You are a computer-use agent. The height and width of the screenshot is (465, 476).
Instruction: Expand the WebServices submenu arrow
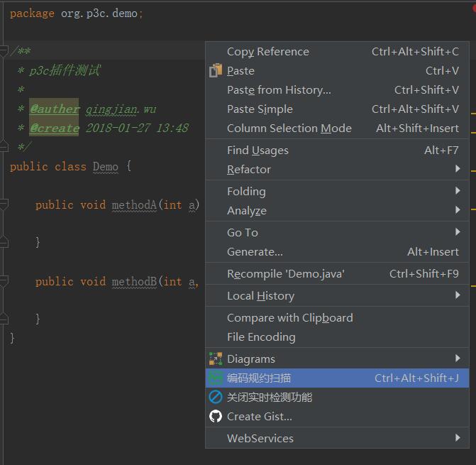pos(458,437)
